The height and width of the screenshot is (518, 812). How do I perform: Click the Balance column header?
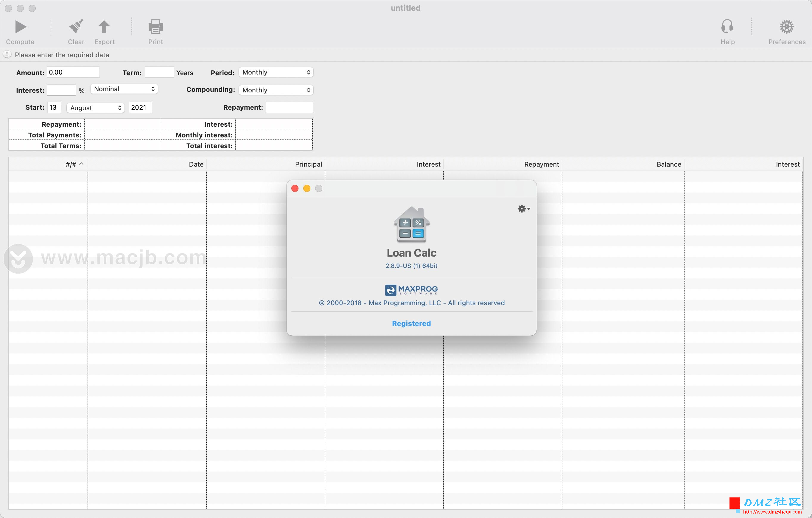pyautogui.click(x=623, y=164)
